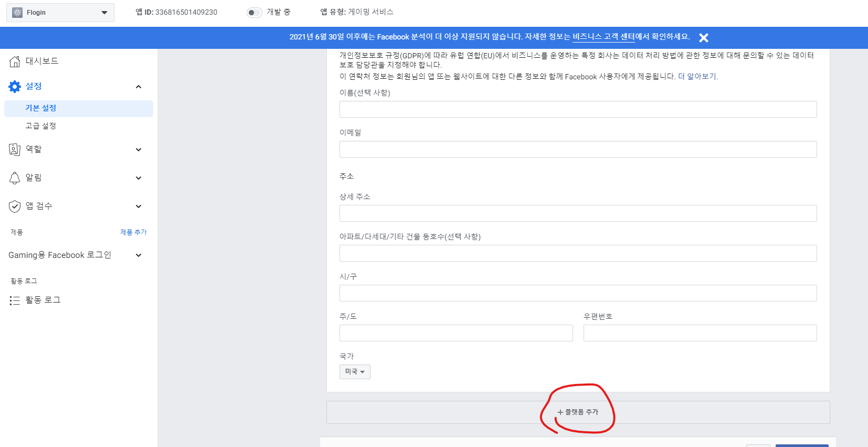Click the 상세 주소 input field

(578, 213)
